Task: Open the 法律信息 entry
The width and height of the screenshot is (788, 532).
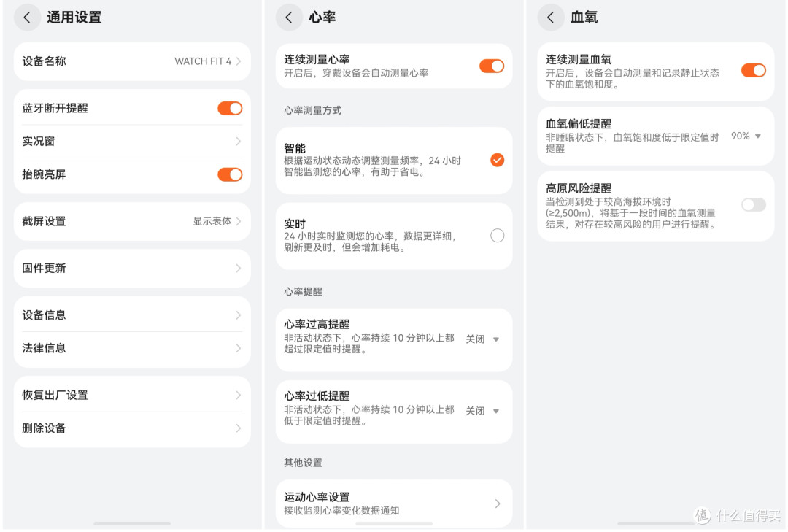Action: (132, 348)
